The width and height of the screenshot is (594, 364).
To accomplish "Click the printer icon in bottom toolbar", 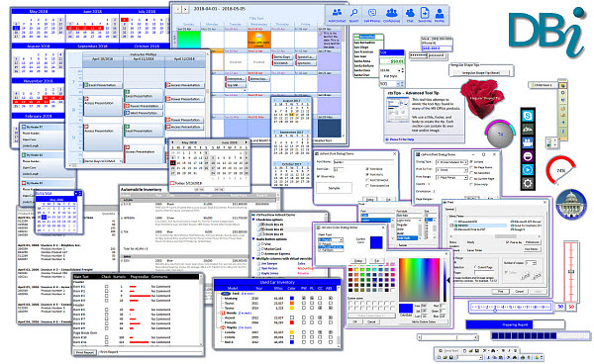I will tap(523, 357).
